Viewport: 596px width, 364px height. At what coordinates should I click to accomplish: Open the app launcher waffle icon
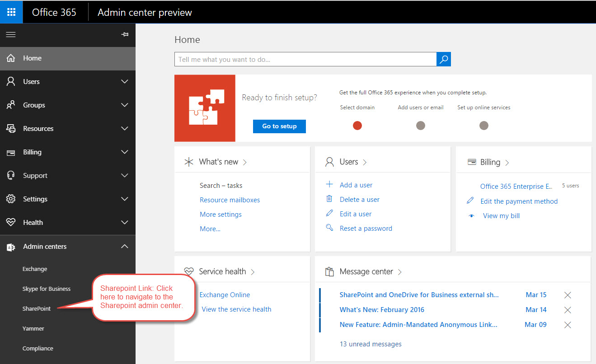click(x=11, y=12)
